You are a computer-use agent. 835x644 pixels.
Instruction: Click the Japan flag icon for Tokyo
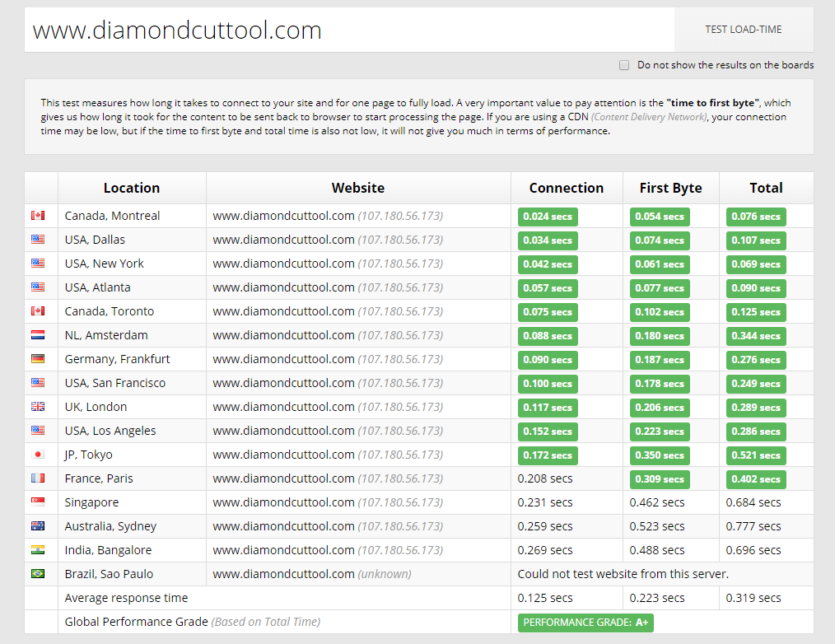(x=38, y=455)
